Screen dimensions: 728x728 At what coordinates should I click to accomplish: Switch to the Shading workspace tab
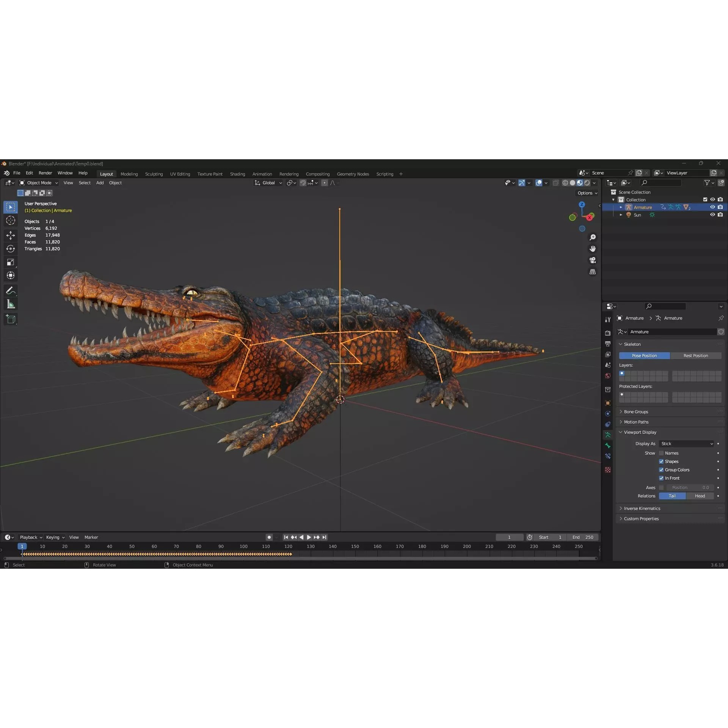(237, 174)
